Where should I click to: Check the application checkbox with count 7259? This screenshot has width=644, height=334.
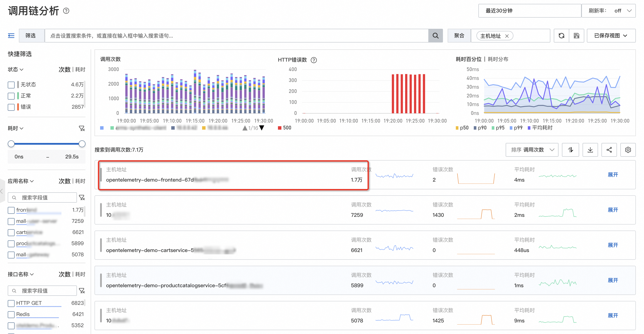11,221
